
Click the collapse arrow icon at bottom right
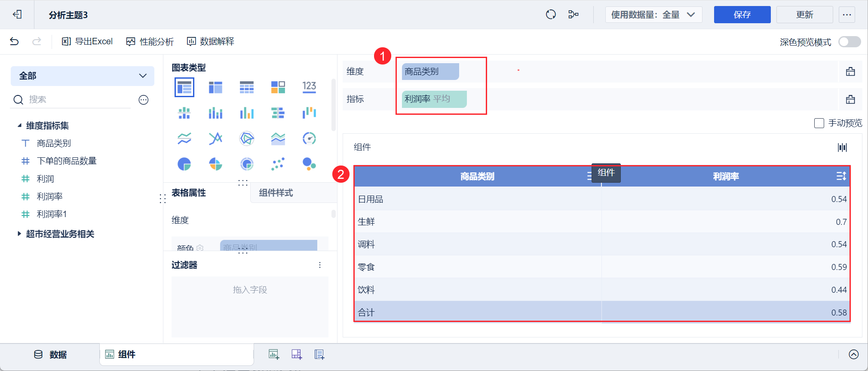click(x=854, y=354)
